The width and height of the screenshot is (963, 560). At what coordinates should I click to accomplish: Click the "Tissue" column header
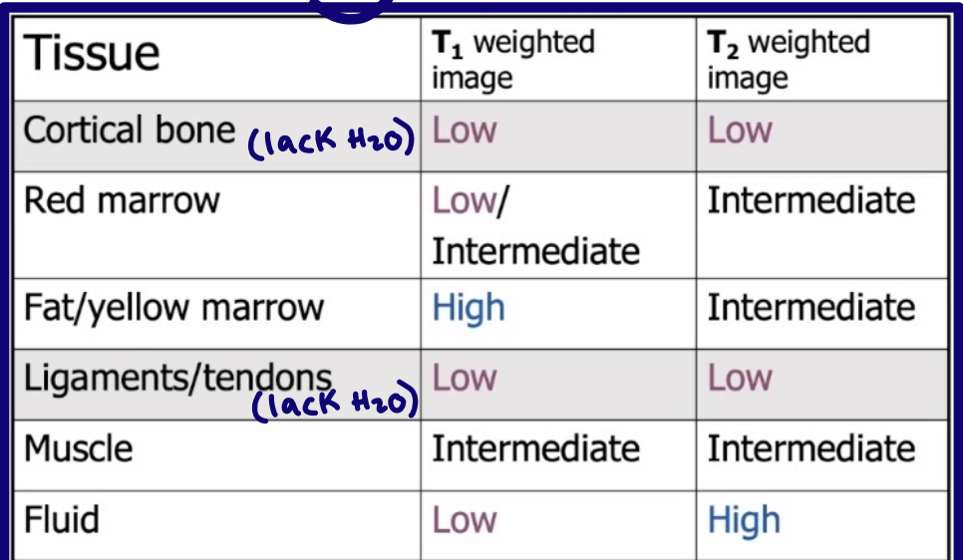(92, 53)
